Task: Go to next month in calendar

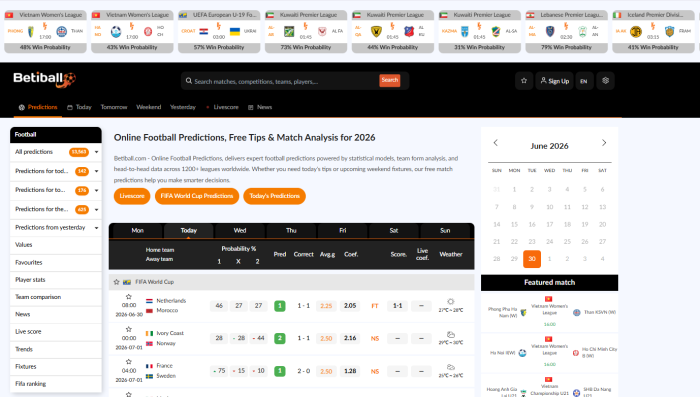Action: (604, 143)
